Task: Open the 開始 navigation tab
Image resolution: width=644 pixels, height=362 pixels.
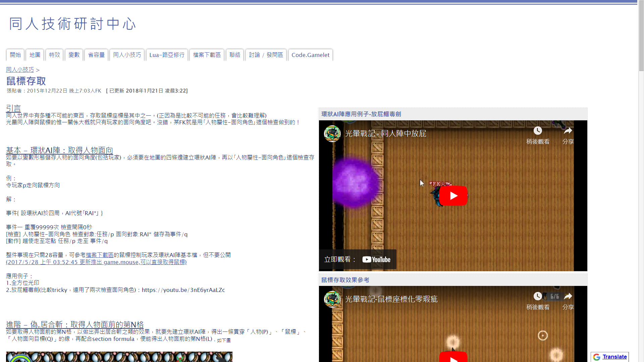Action: pos(15,55)
